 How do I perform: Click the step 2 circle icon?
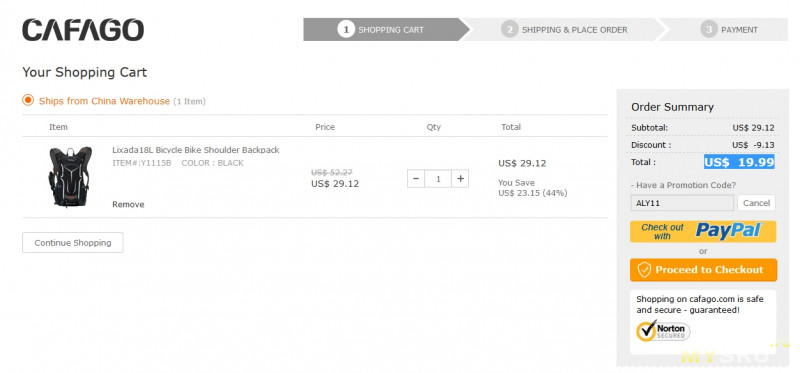coord(509,30)
